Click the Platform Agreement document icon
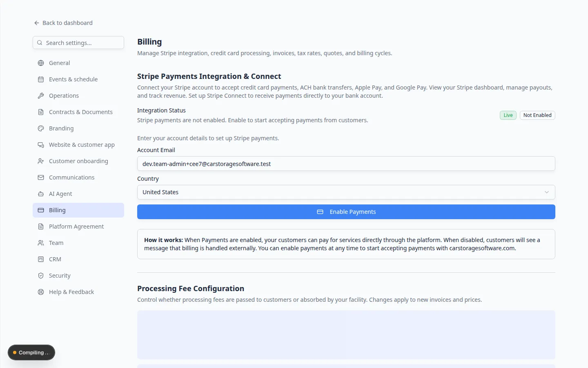The width and height of the screenshot is (588, 368). (41, 227)
